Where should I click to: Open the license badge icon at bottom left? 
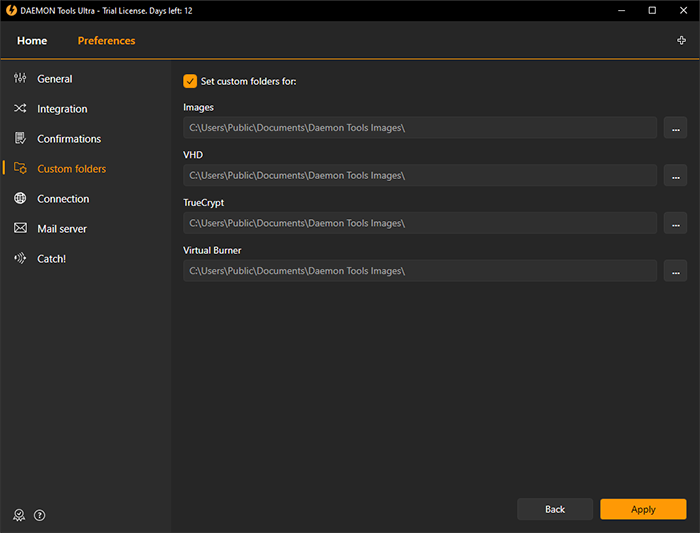(19, 515)
